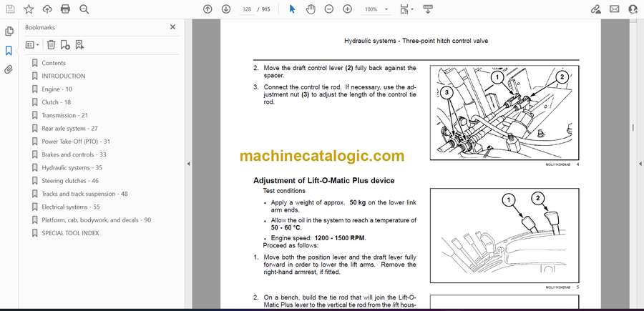Expand the right tools pane arrow

(x=640, y=164)
